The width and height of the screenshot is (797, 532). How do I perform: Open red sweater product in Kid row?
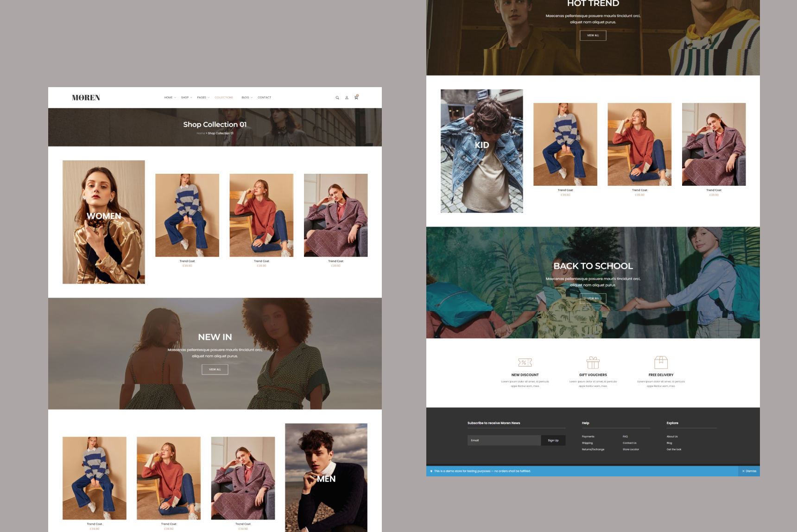pyautogui.click(x=639, y=144)
